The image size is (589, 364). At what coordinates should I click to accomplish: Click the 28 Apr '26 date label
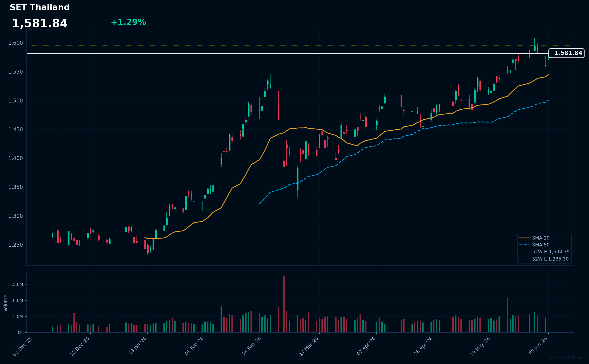(x=423, y=346)
